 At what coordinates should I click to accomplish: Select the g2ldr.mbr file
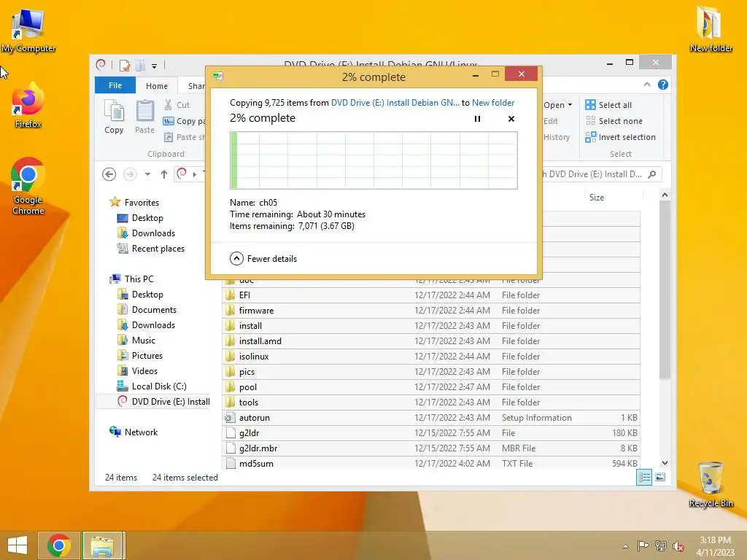click(x=430, y=448)
